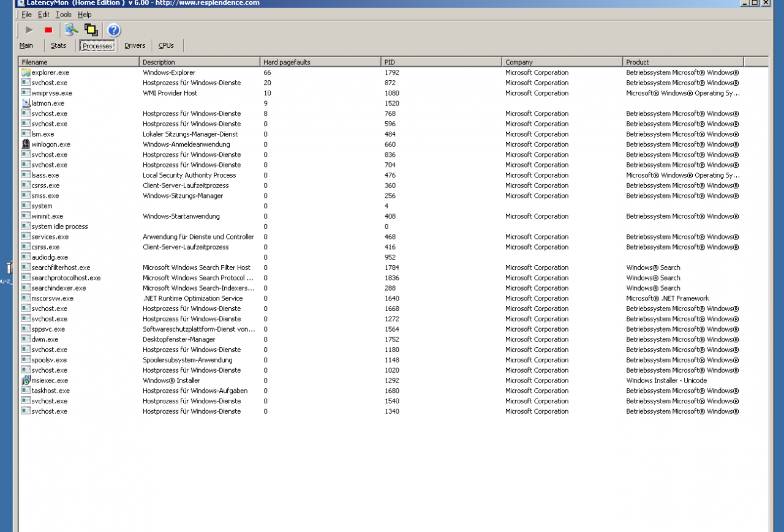Click 'Microsoft® .NET Framework' product cell
784x532 pixels.
tap(667, 298)
